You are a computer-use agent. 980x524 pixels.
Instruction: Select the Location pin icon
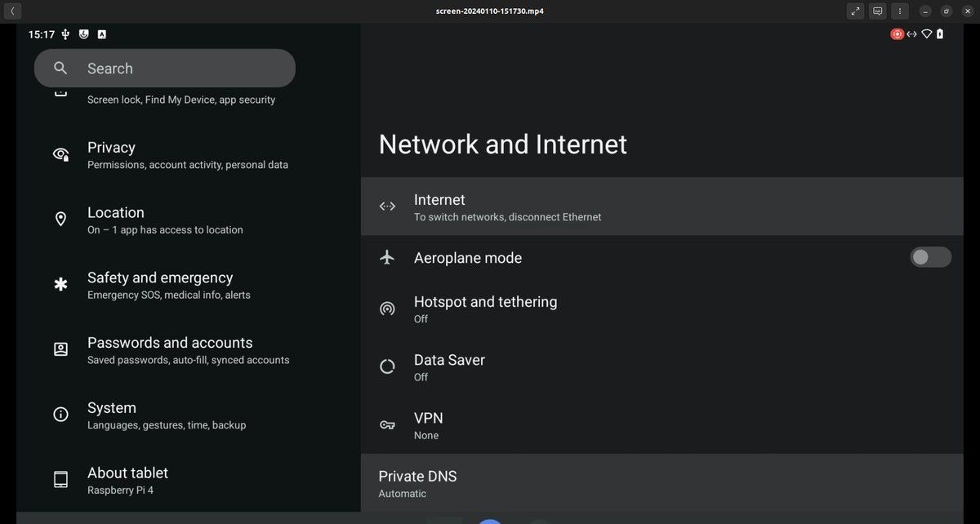[60, 219]
